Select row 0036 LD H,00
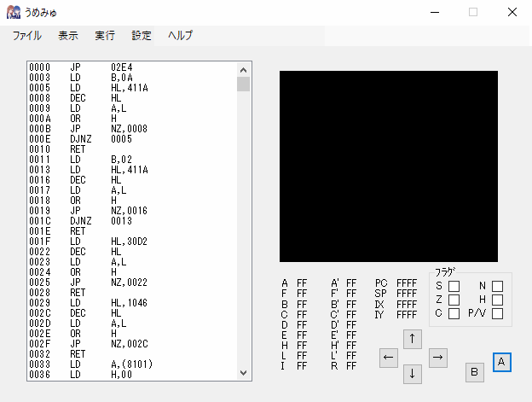 click(x=132, y=374)
